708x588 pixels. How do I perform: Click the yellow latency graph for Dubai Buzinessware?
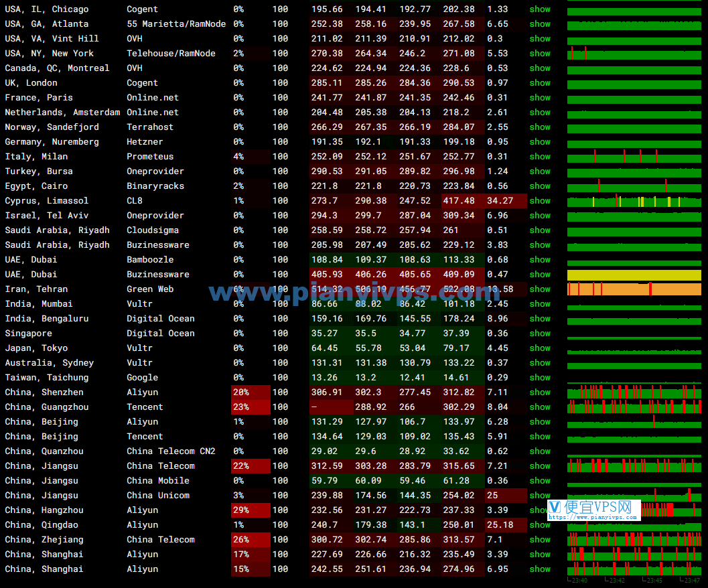click(x=634, y=275)
